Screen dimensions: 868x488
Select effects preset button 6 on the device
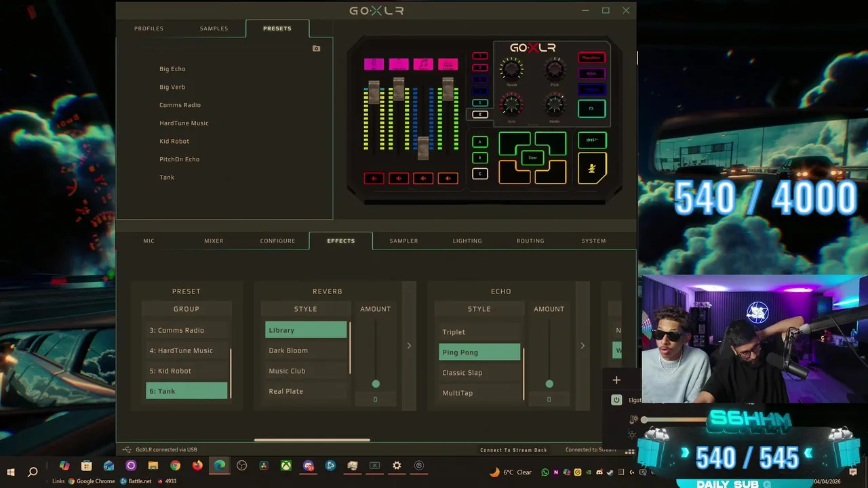pyautogui.click(x=480, y=115)
